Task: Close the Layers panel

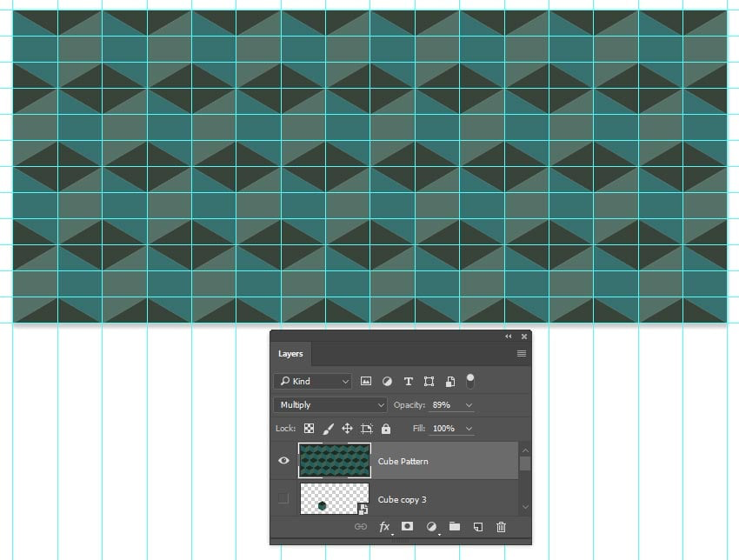Action: point(524,337)
